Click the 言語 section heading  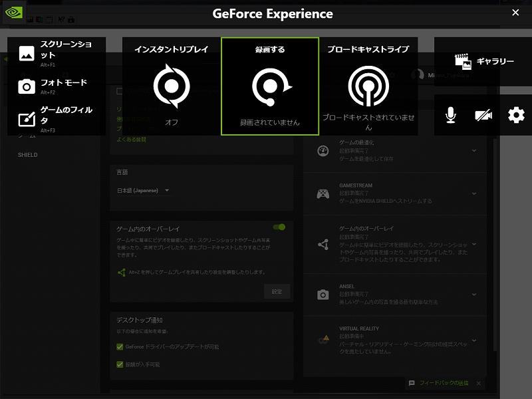tap(122, 172)
